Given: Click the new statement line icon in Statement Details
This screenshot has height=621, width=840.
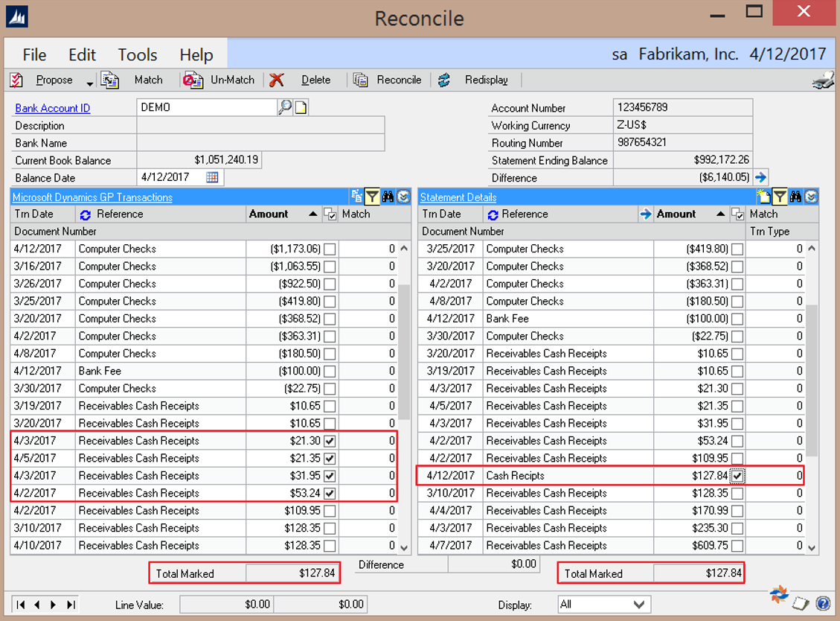Looking at the screenshot, I should (x=763, y=197).
